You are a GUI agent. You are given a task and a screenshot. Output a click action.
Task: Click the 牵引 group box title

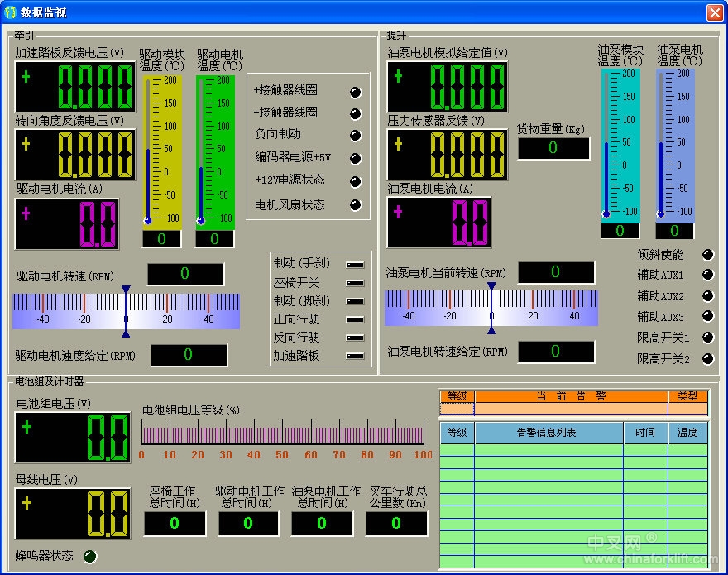click(24, 36)
